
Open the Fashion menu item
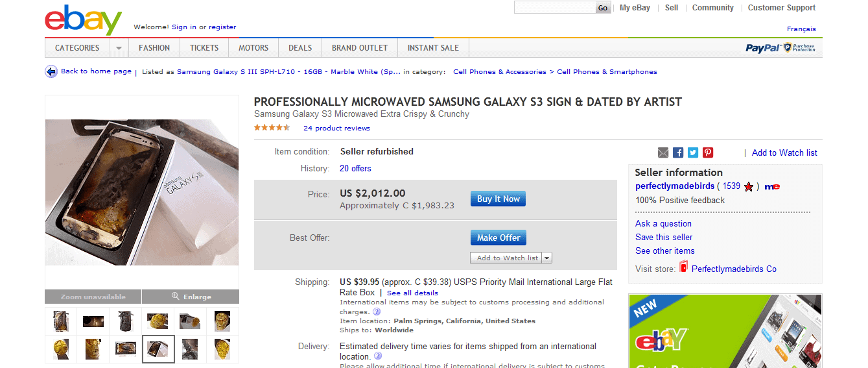(x=154, y=48)
